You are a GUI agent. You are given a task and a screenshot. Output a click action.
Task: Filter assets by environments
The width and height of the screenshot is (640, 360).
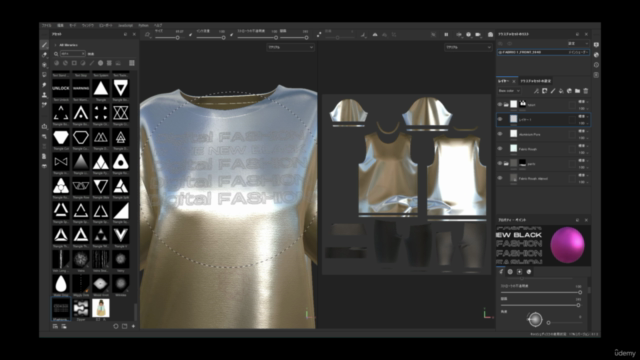click(x=118, y=63)
